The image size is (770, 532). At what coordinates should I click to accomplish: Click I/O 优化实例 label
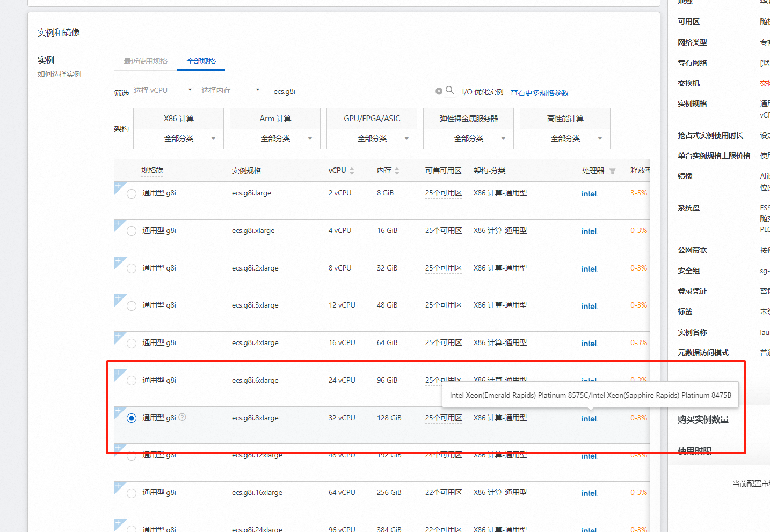pos(483,92)
